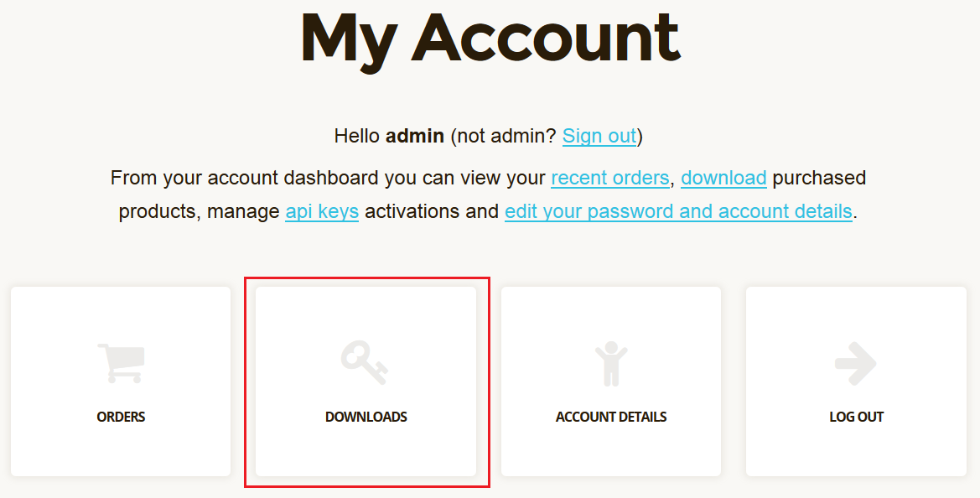The image size is (980, 498).
Task: Follow the recent orders link
Action: [610, 178]
